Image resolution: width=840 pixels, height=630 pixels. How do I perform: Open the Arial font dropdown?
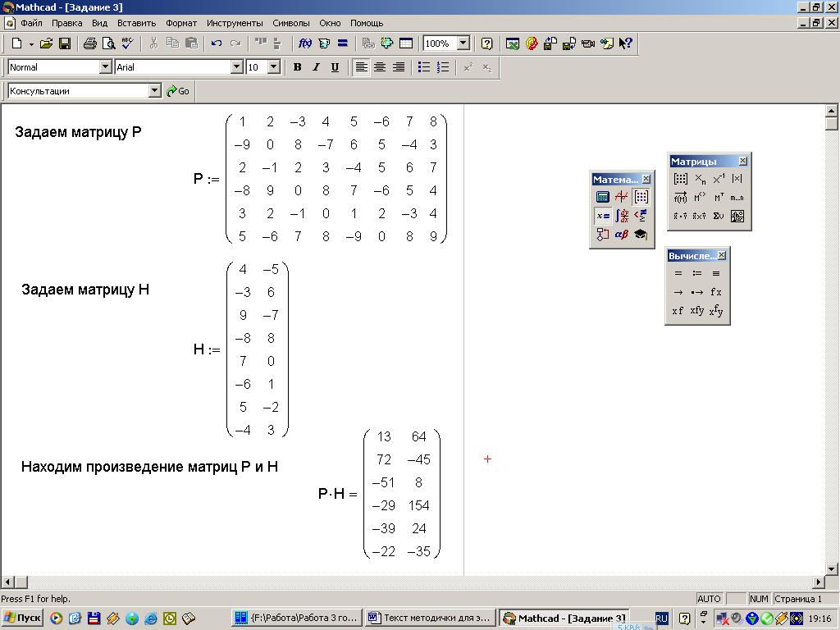pyautogui.click(x=237, y=67)
